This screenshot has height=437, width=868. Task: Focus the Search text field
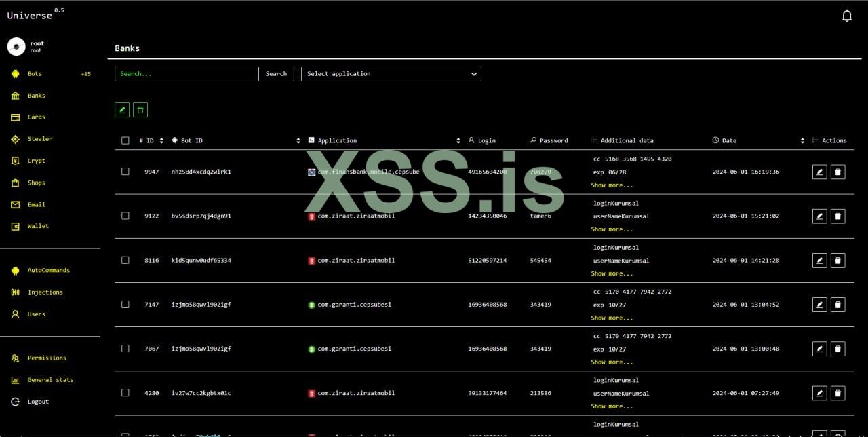pos(186,74)
